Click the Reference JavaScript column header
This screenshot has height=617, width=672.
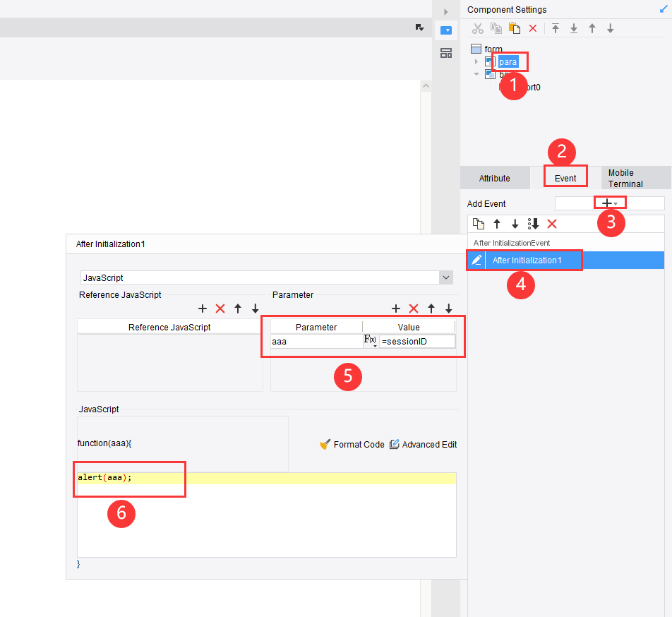(x=169, y=328)
